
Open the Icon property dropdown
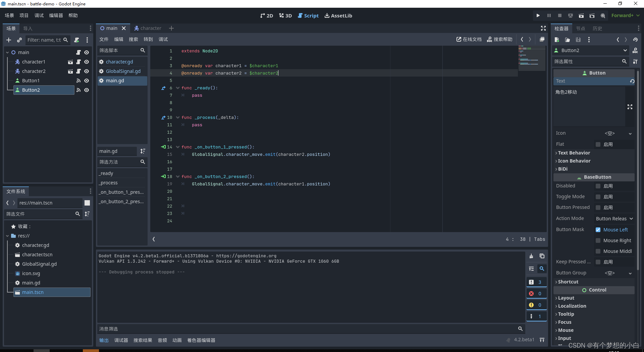(x=630, y=134)
